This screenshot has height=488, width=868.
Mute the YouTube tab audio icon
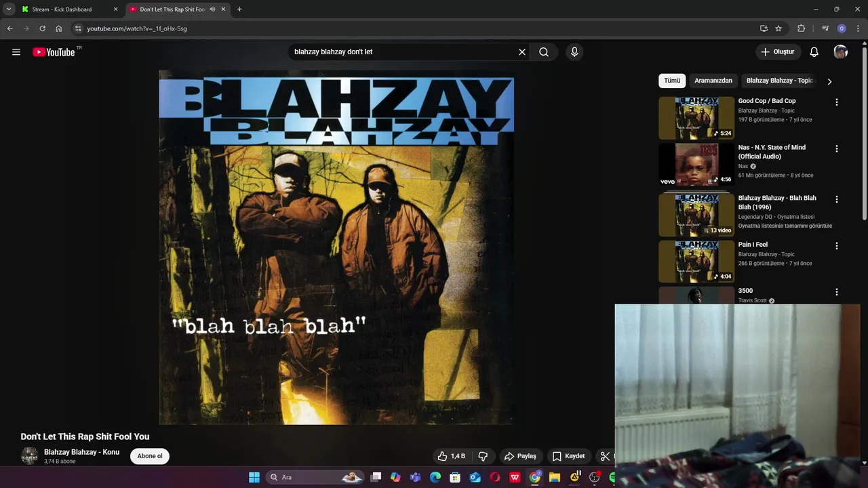212,9
